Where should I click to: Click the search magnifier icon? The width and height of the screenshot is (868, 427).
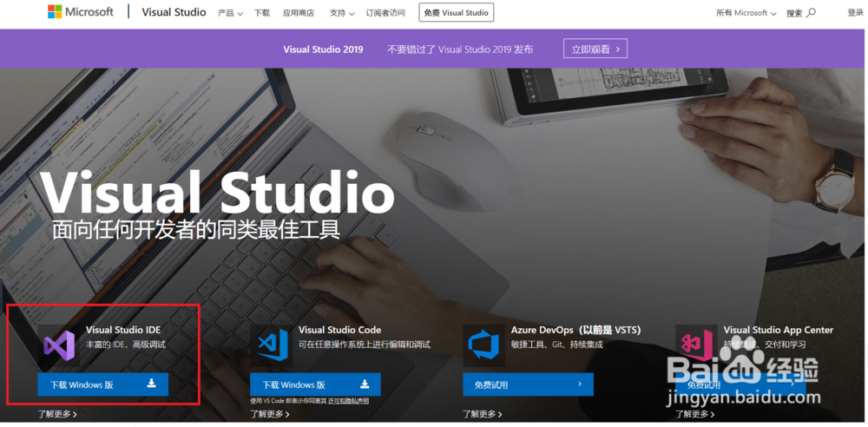point(811,12)
